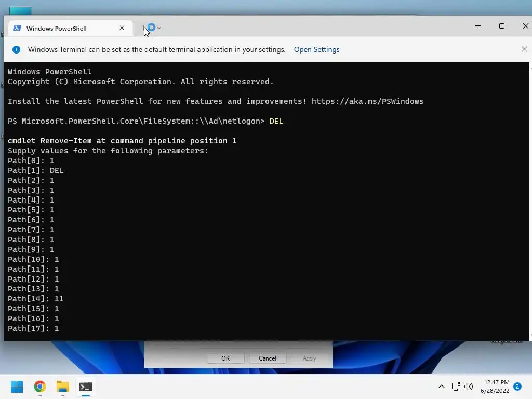Click the Supply values for parameters line
532x399 pixels.
pyautogui.click(x=108, y=151)
